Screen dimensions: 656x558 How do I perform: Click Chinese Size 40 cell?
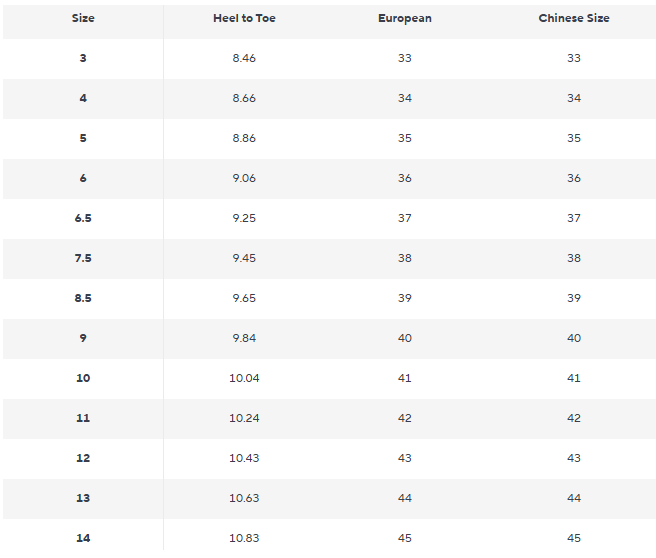click(574, 338)
